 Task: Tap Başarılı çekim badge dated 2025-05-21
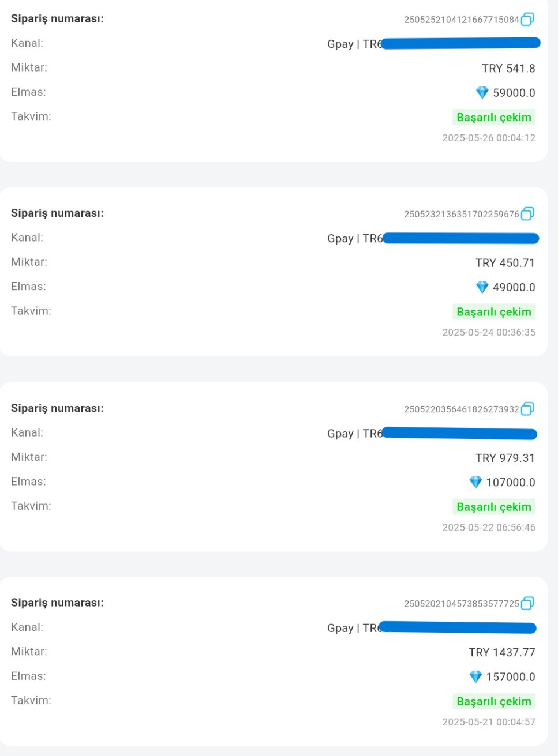pos(494,701)
